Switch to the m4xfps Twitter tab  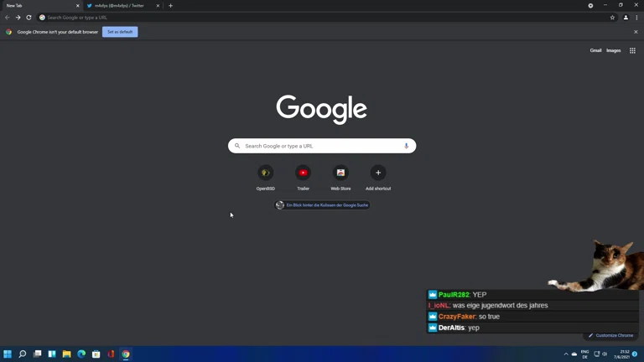119,6
